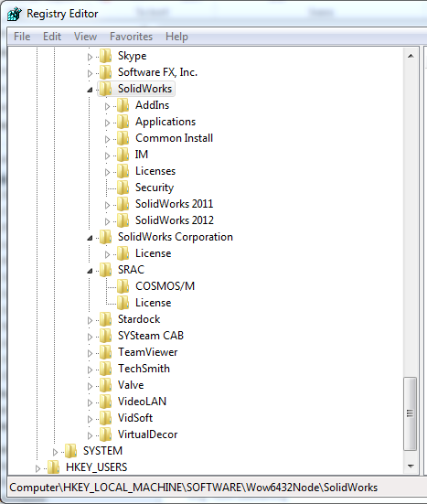Click the Valve folder icon
This screenshot has height=504, width=427.
pos(105,385)
